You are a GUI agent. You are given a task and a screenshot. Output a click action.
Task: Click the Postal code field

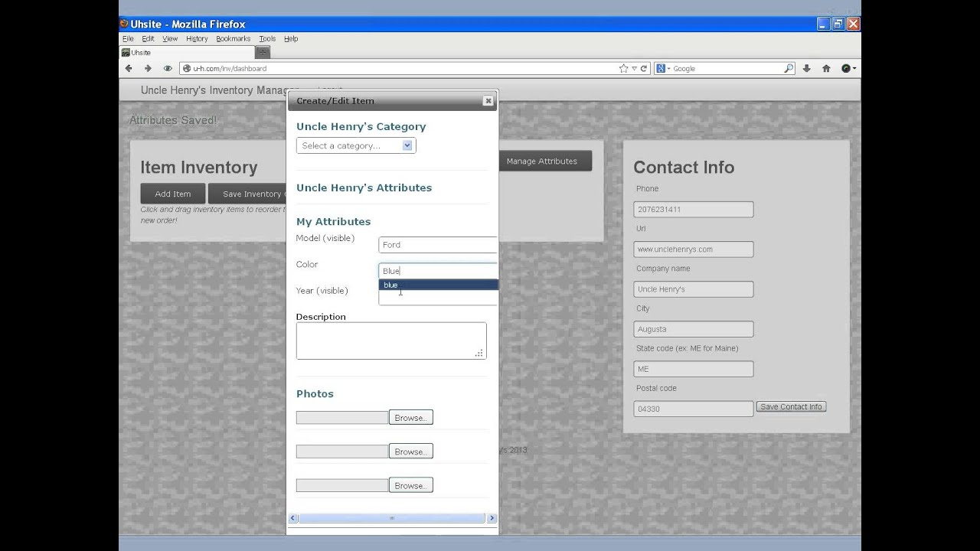coord(694,409)
